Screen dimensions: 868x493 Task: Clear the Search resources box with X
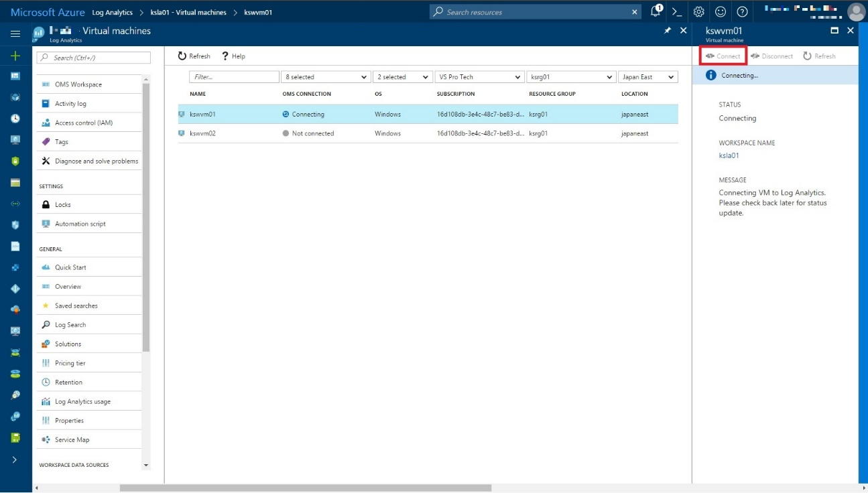pos(635,12)
